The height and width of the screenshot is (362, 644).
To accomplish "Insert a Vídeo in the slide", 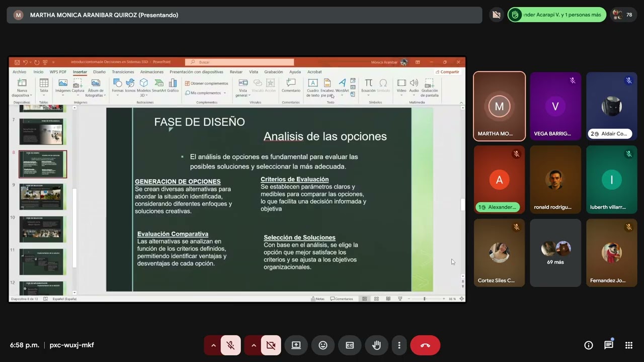I will tap(401, 86).
